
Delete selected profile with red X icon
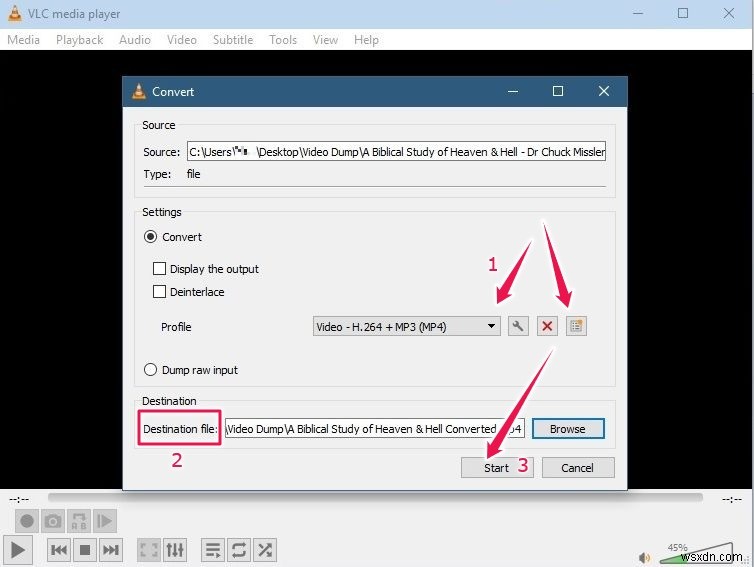(x=547, y=326)
